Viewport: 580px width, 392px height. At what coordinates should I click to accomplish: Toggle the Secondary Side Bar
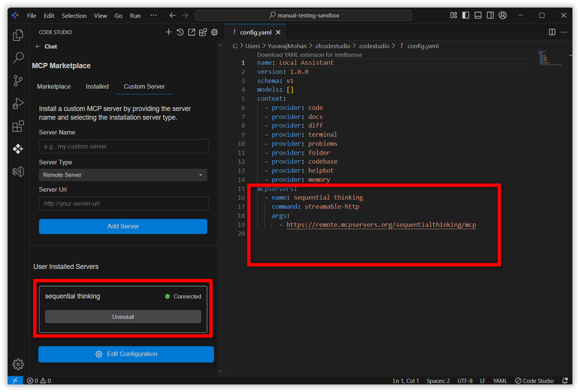coord(490,15)
